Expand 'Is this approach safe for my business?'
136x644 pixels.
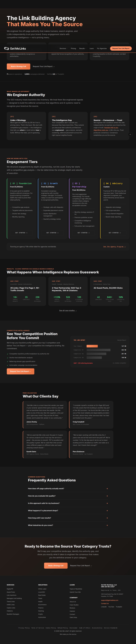pyautogui.click(x=68, y=503)
